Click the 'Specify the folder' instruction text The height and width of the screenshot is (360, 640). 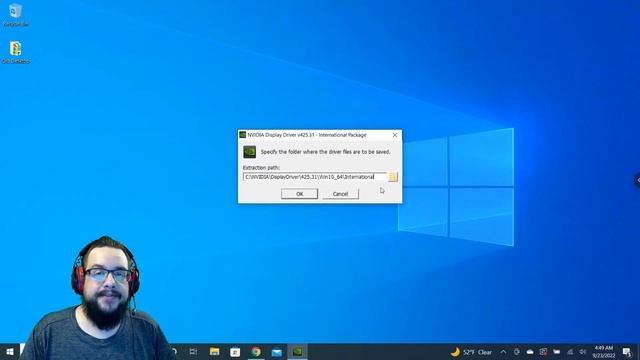[326, 152]
